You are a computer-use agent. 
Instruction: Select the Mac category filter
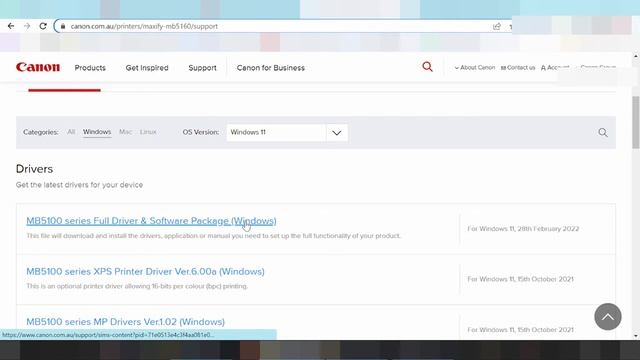[x=125, y=132]
